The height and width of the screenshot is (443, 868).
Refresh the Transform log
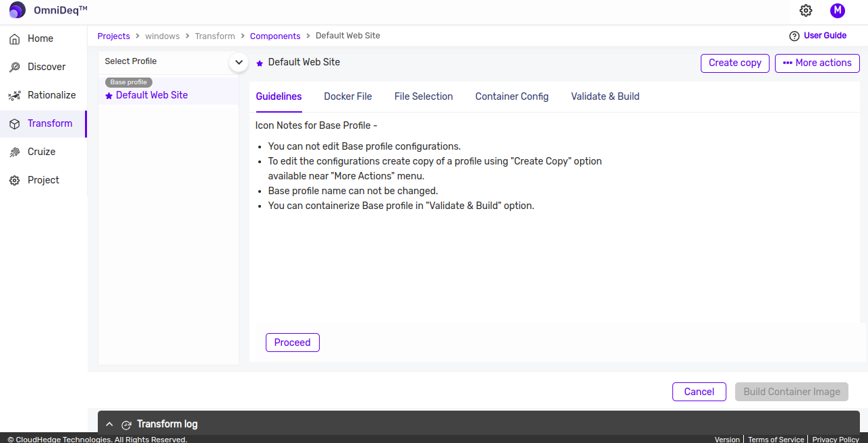126,425
